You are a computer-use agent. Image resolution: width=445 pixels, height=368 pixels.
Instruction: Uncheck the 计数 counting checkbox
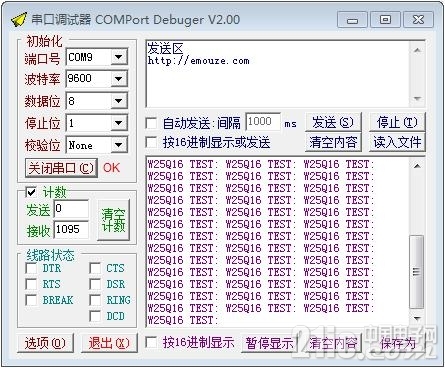(x=32, y=192)
